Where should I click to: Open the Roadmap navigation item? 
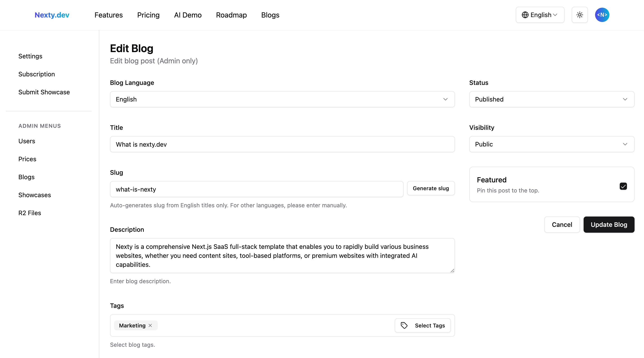tap(231, 15)
